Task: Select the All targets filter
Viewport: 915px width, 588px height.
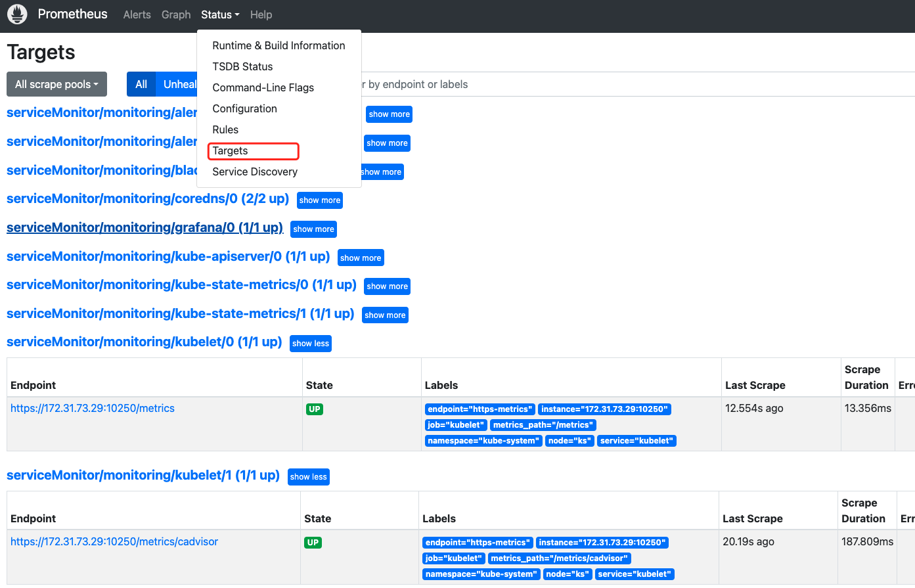Action: 141,84
